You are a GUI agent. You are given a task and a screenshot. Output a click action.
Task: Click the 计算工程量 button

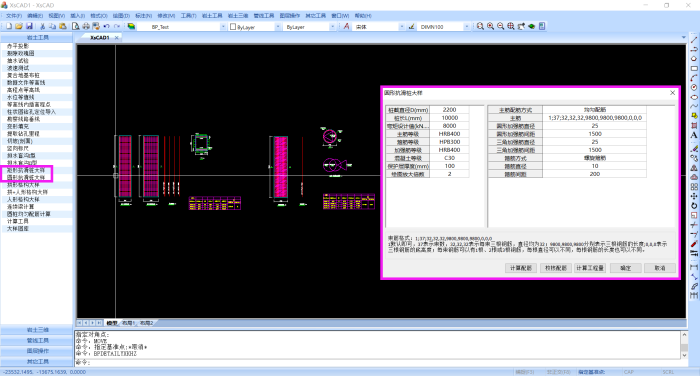(x=590, y=268)
